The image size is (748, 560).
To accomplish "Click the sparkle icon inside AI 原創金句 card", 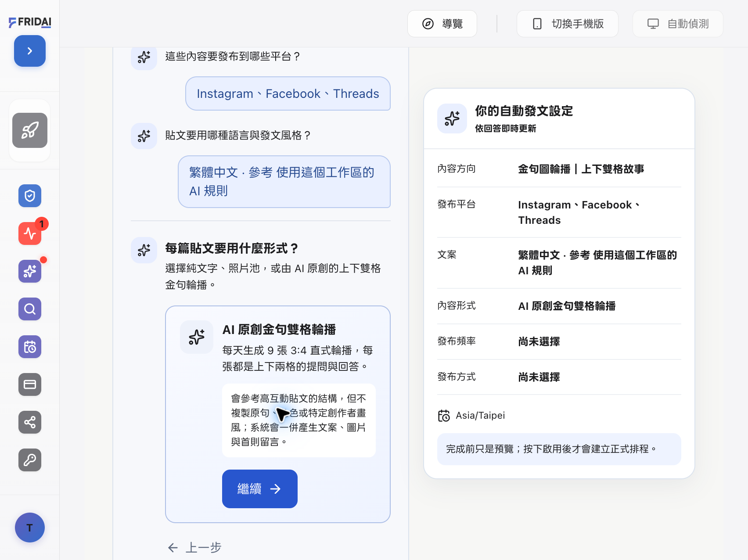I will 197,337.
